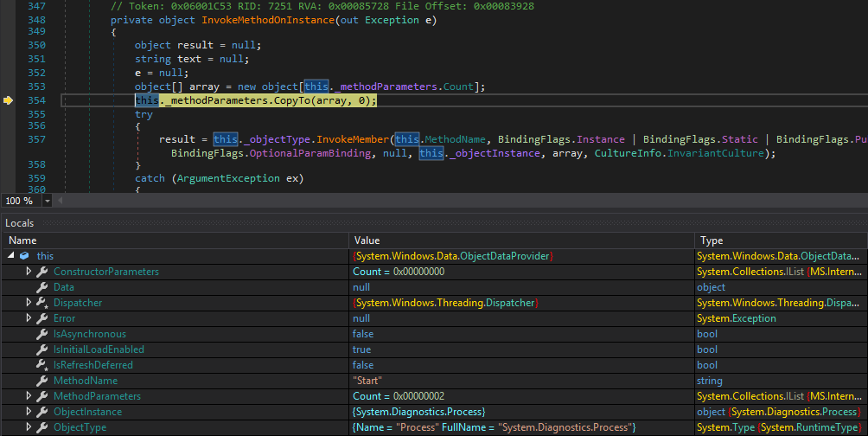Click the horizontal scroll left arrow

click(x=61, y=201)
